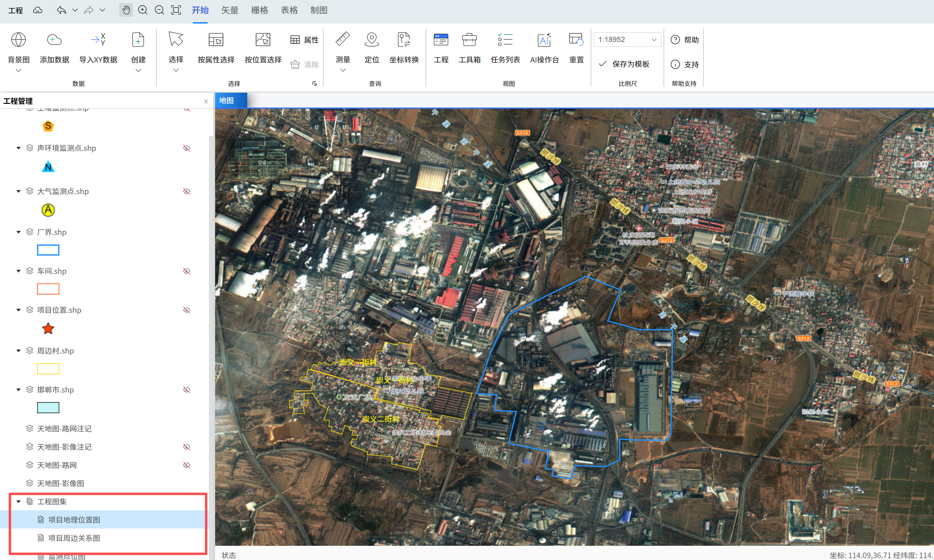Viewport: 934px width, 560px height.
Task: Switch to the 矢量 ribbon tab
Action: click(x=229, y=10)
